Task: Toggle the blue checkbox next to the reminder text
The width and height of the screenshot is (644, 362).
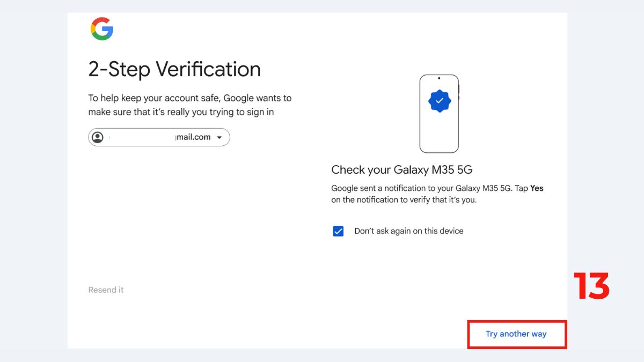Action: (338, 231)
